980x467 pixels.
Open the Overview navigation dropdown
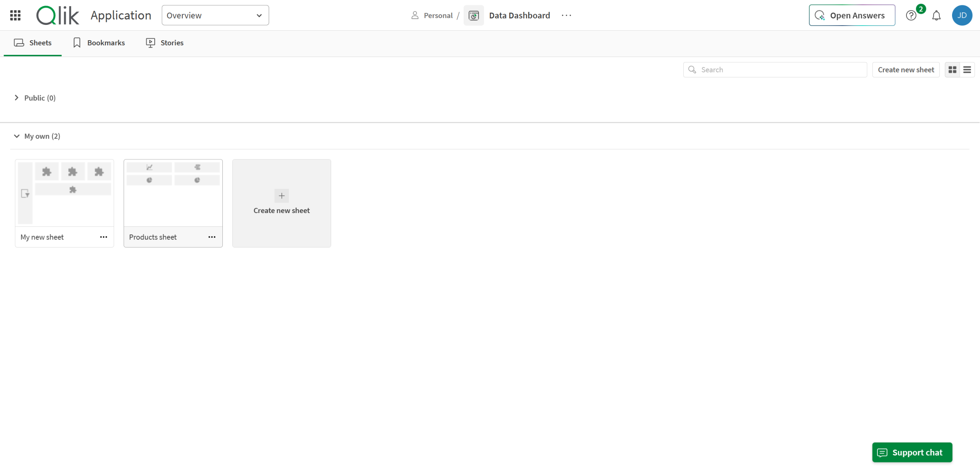click(x=215, y=15)
